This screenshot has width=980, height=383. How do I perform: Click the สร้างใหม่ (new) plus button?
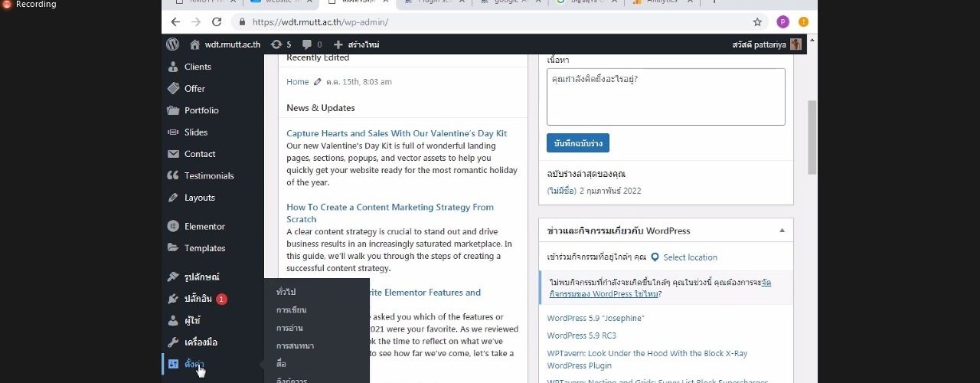[x=357, y=44]
